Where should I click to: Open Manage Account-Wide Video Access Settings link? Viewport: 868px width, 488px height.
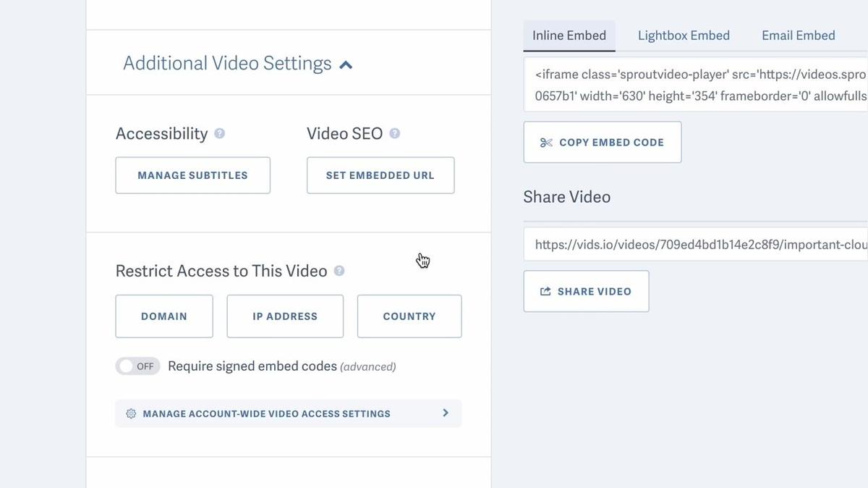tap(266, 413)
